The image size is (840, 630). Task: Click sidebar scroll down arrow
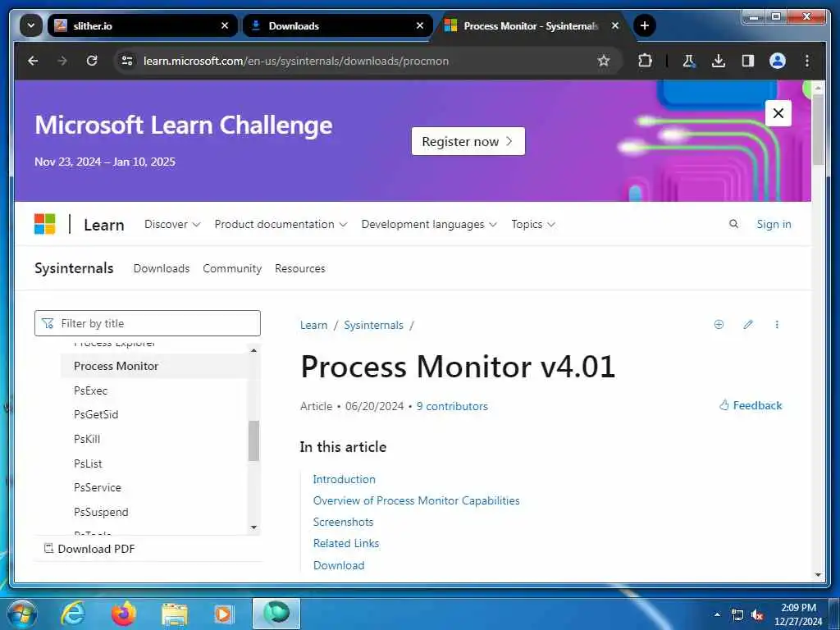point(254,527)
